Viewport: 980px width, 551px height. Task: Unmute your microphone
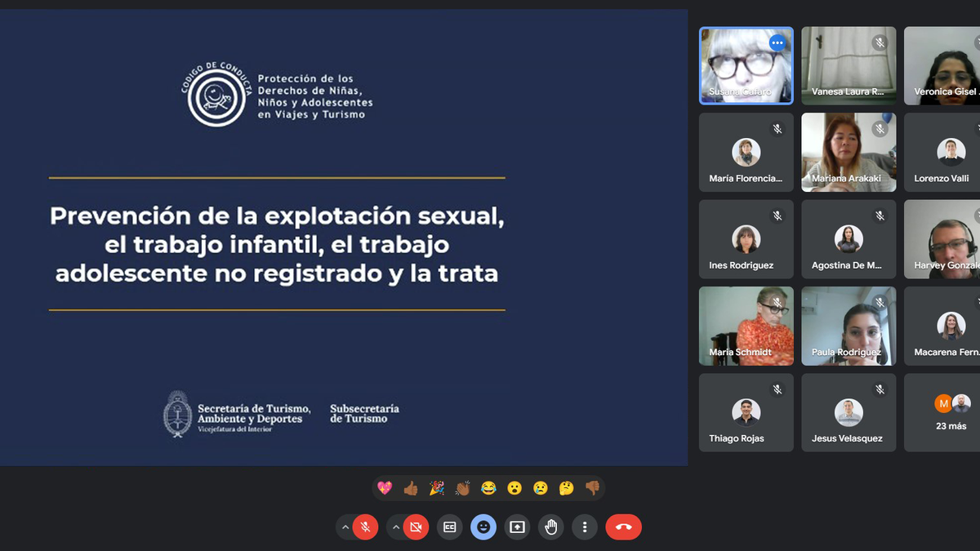pos(364,527)
